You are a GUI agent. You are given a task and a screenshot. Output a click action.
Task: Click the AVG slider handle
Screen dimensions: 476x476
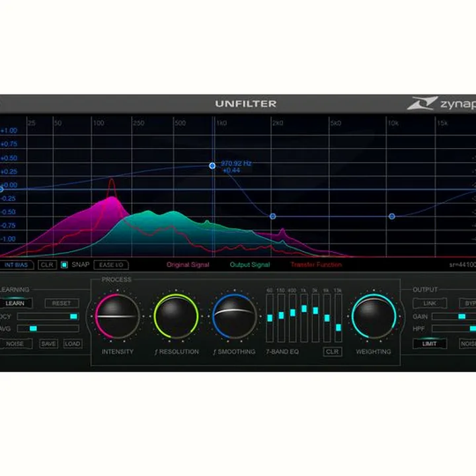pyautogui.click(x=34, y=329)
